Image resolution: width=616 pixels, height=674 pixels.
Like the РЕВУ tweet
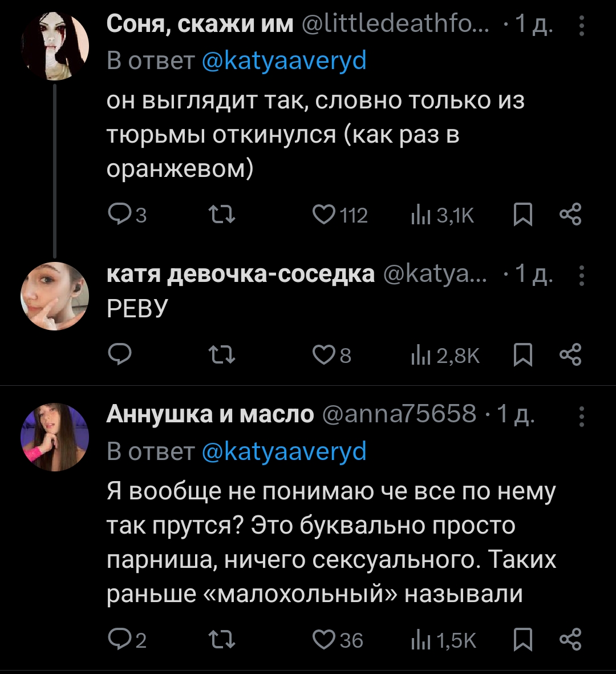point(325,356)
